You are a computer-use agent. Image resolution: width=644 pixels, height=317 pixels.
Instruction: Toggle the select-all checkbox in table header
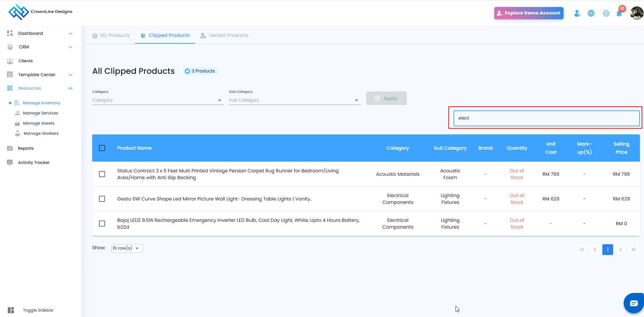pos(102,148)
